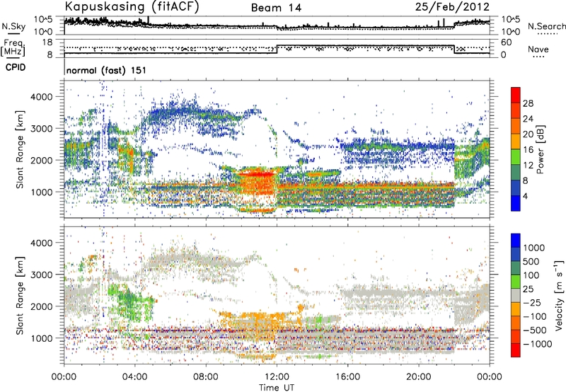Click the title text 'Kapuskasing (fitACF)'
The image size is (566, 392).
click(x=132, y=7)
